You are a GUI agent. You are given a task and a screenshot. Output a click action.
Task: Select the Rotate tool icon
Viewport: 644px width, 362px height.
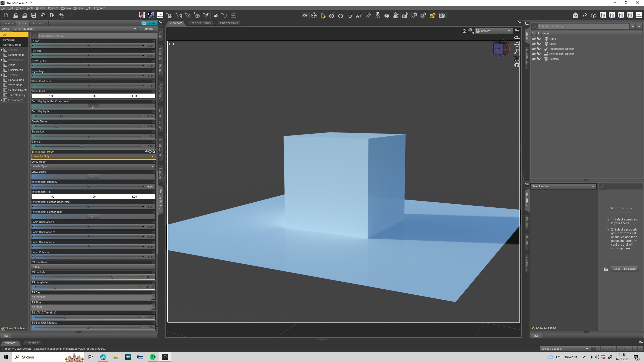[341, 16]
